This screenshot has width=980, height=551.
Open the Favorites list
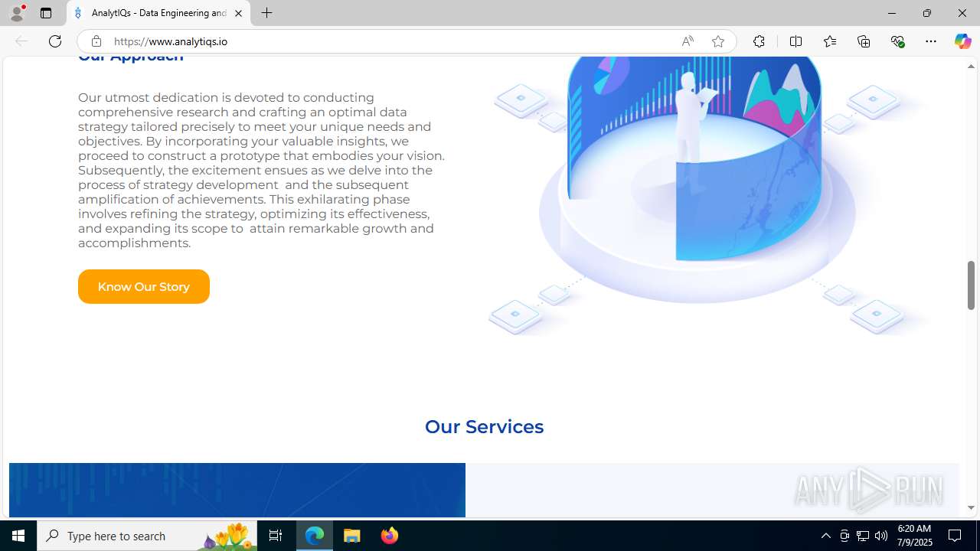(829, 41)
